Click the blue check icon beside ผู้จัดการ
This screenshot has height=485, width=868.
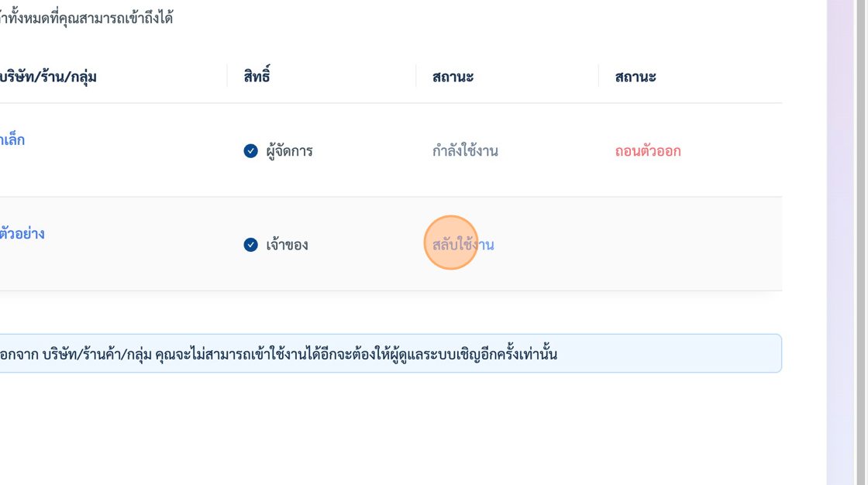point(251,150)
